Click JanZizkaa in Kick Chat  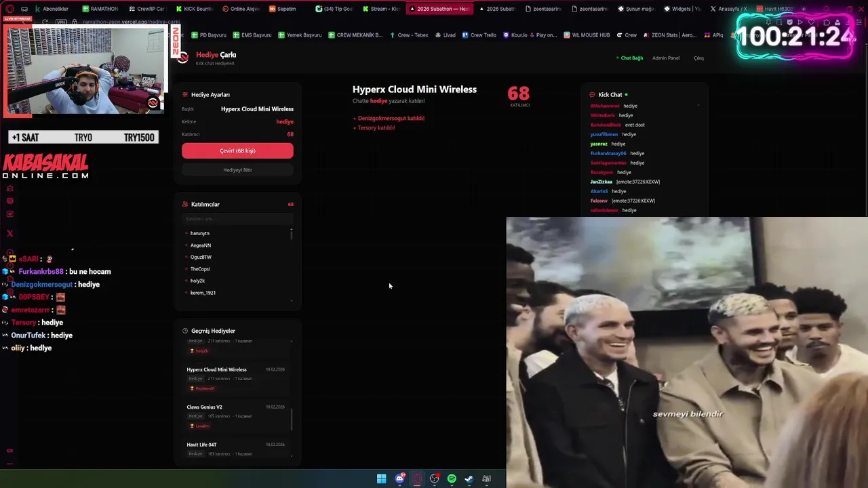601,182
